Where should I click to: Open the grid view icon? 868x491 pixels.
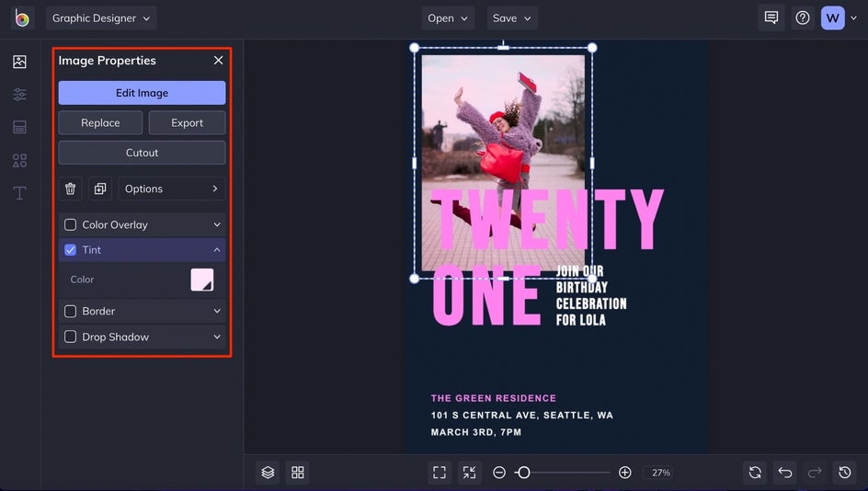(298, 473)
